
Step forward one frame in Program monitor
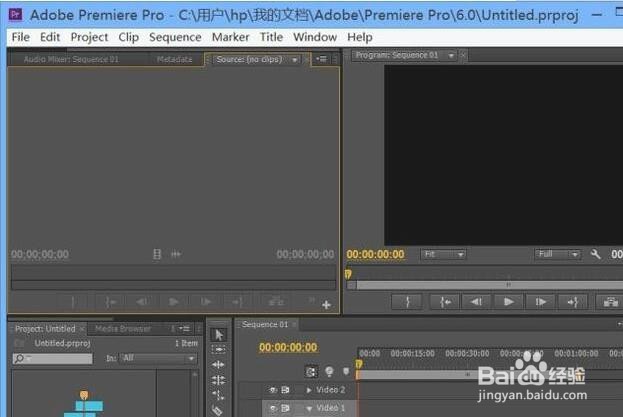click(x=540, y=302)
